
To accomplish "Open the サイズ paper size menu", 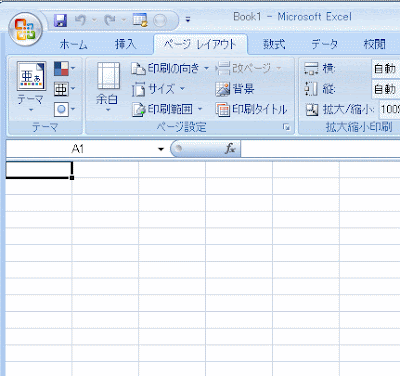I will click(159, 89).
